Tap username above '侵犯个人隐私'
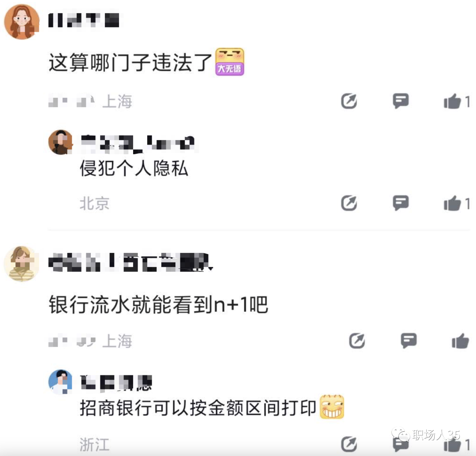 click(x=138, y=142)
